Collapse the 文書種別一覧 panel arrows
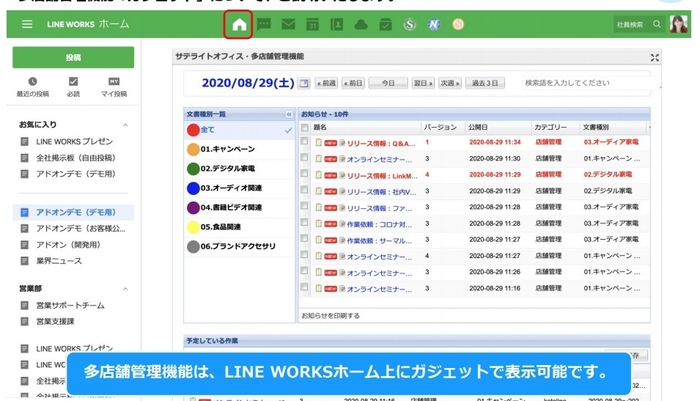Screen dimensions: 700x401 [289, 114]
